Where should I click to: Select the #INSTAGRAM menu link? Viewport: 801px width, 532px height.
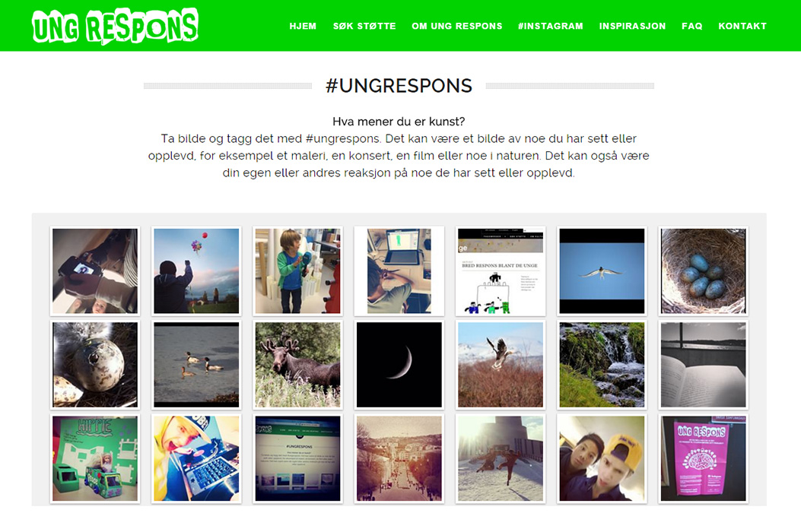click(551, 26)
